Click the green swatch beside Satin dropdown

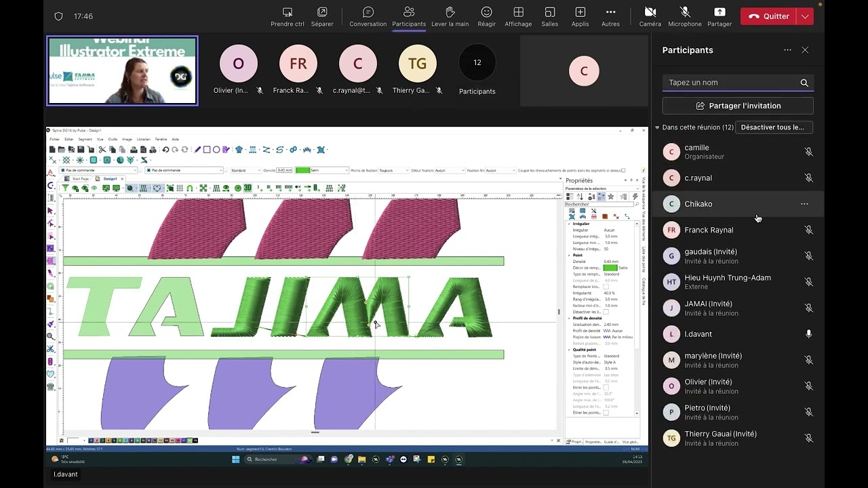click(302, 170)
